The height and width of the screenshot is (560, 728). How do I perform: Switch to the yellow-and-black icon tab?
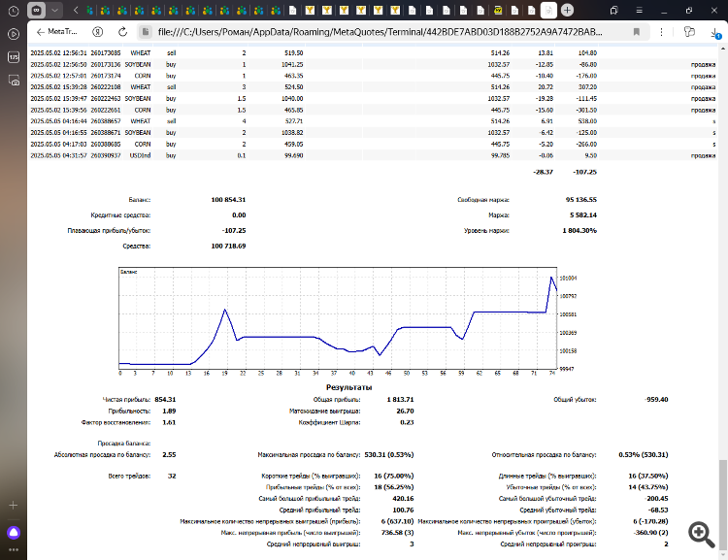[498, 11]
